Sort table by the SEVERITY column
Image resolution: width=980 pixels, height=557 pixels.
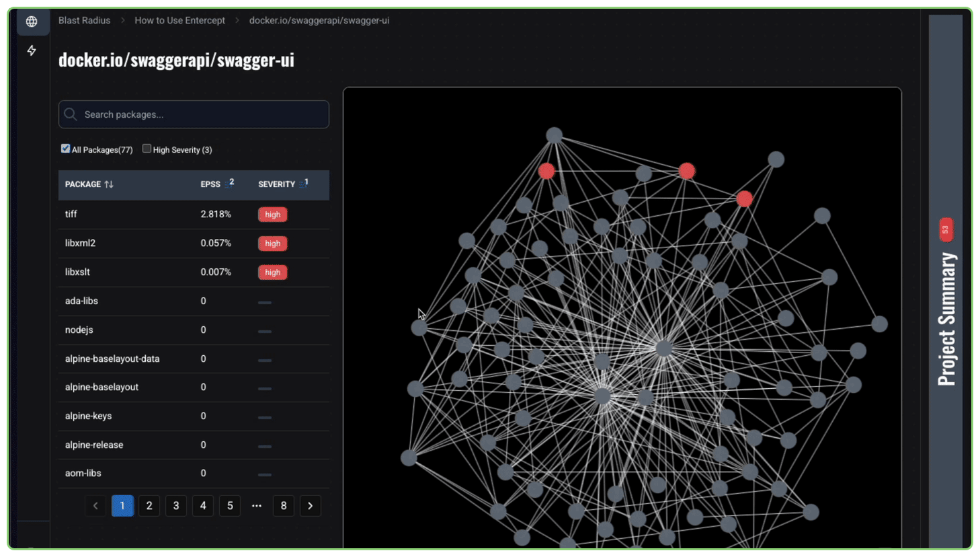(x=277, y=184)
